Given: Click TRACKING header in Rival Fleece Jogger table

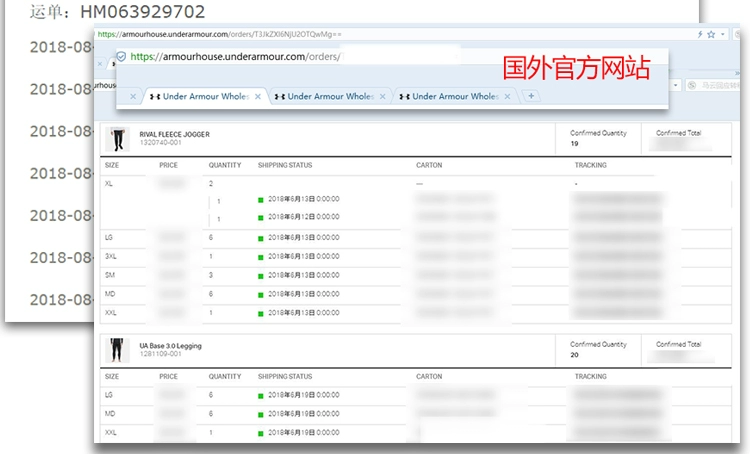Looking at the screenshot, I should [x=591, y=165].
